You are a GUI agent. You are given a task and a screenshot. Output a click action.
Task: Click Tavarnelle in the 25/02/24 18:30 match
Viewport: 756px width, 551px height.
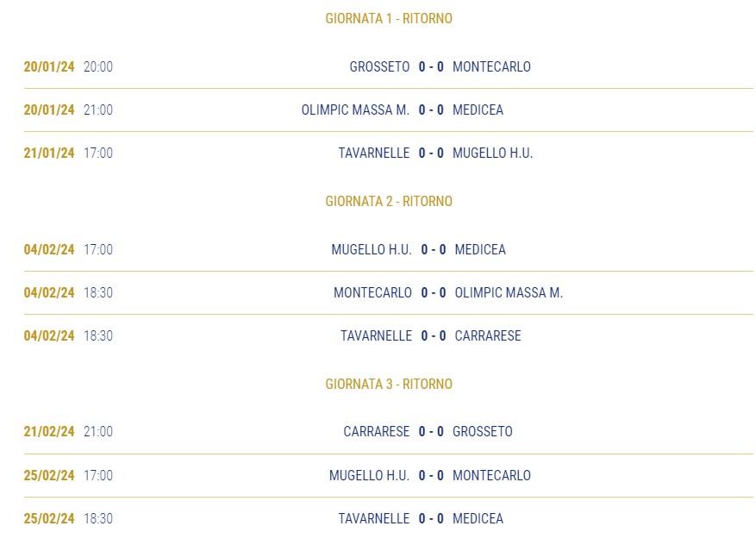[x=373, y=519]
